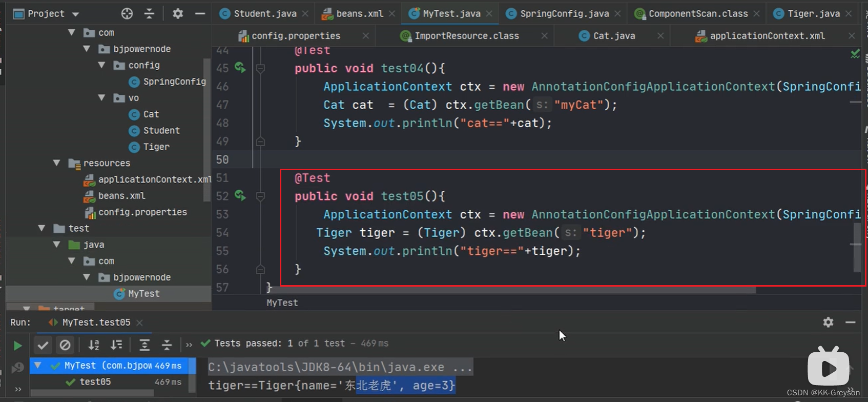The width and height of the screenshot is (868, 402).
Task: Open applicationContext.xml in project tree
Action: 147,179
